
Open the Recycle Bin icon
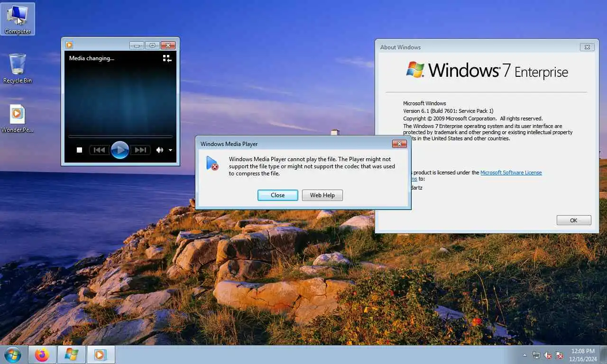point(18,69)
